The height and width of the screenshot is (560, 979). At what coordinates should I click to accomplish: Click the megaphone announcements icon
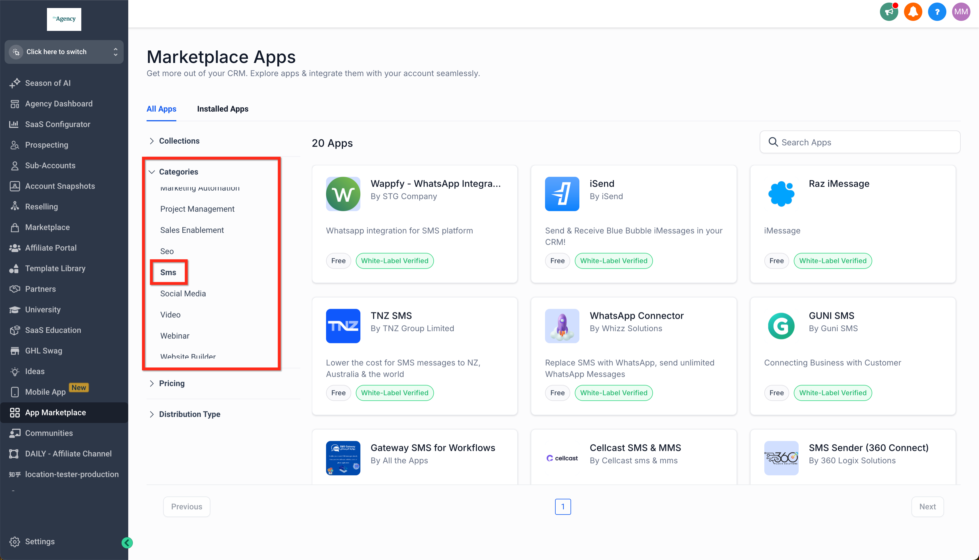click(x=889, y=12)
